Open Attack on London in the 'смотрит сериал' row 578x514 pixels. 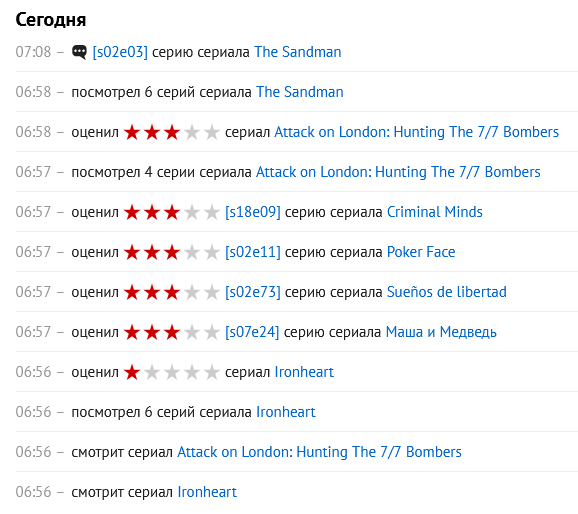pyautogui.click(x=319, y=452)
